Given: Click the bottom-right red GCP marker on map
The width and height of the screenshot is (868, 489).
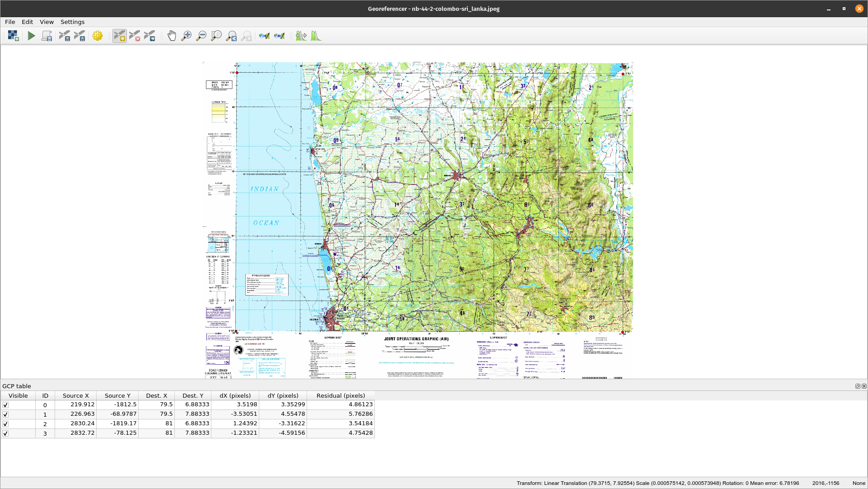Looking at the screenshot, I should [x=623, y=332].
